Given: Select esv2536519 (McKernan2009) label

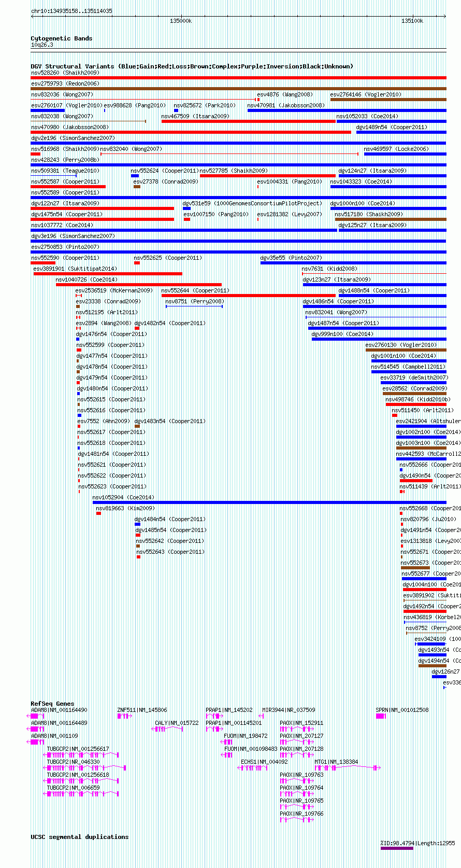Looking at the screenshot, I should pyautogui.click(x=114, y=290).
